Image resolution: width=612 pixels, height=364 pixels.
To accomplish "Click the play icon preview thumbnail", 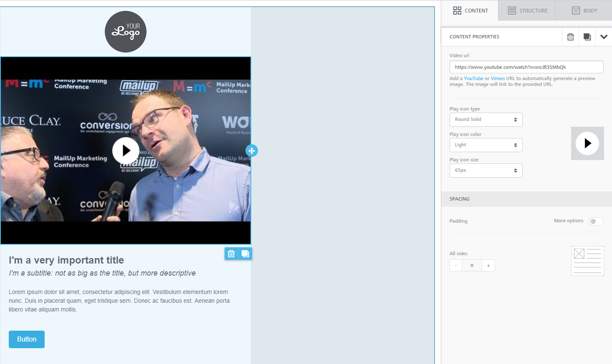I will [x=587, y=143].
